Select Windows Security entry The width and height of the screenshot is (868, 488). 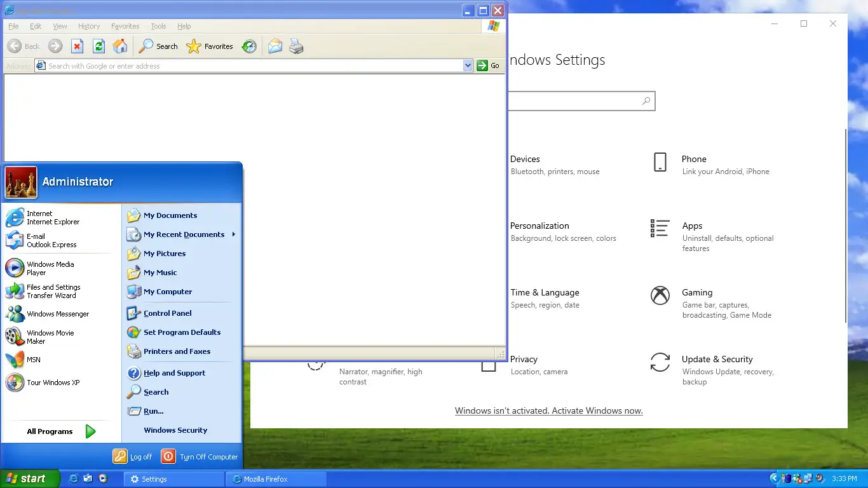coord(181,430)
